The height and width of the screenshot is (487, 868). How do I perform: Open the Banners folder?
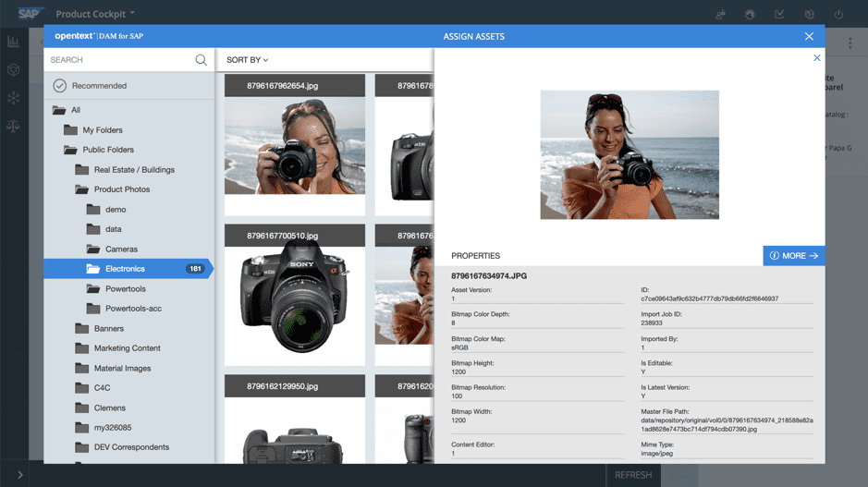pos(100,329)
